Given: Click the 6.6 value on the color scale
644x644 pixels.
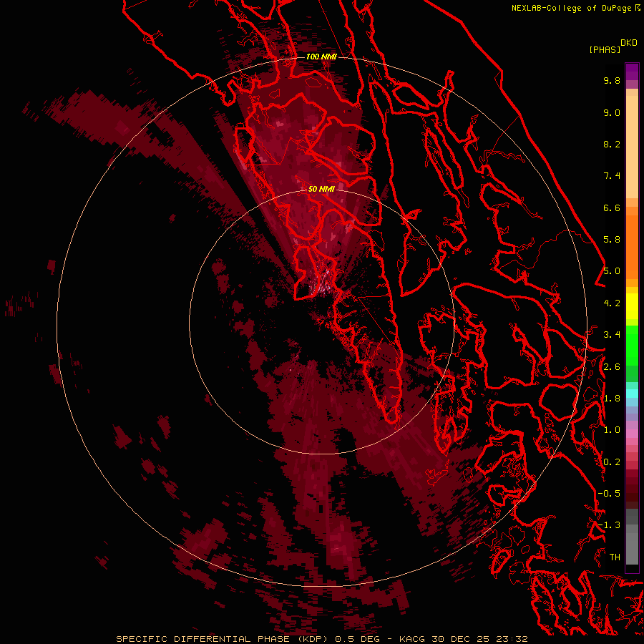Looking at the screenshot, I should tap(612, 208).
